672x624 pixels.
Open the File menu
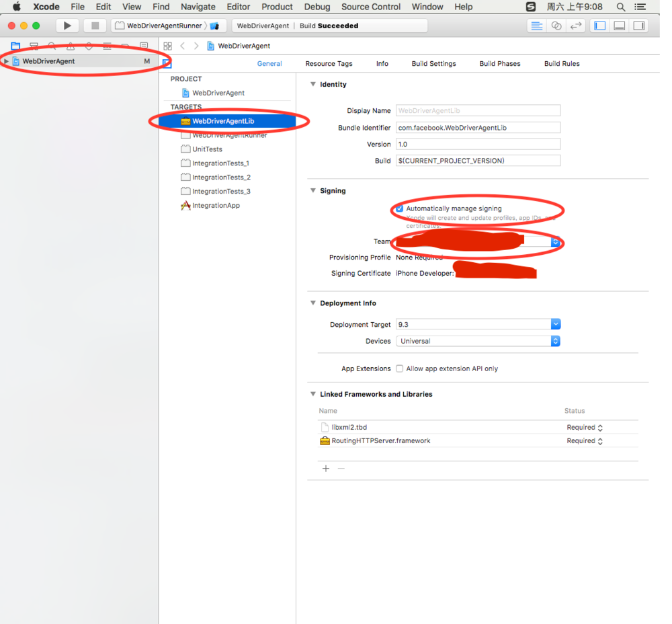click(x=77, y=7)
